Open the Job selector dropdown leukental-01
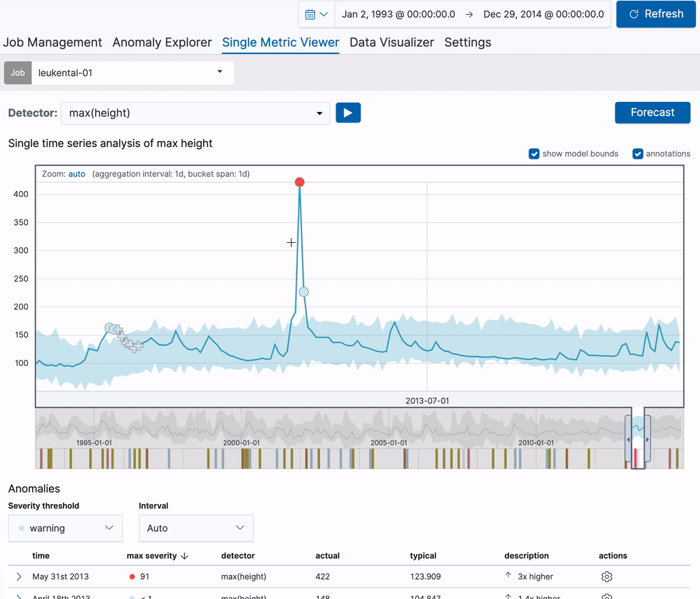The width and height of the screenshot is (700, 599). click(x=132, y=72)
